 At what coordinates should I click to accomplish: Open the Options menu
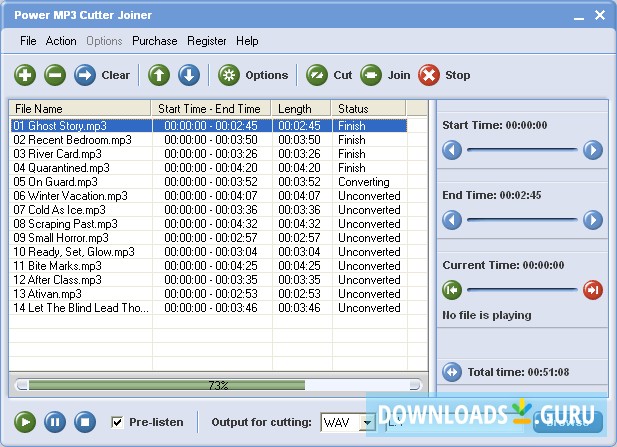(x=104, y=41)
